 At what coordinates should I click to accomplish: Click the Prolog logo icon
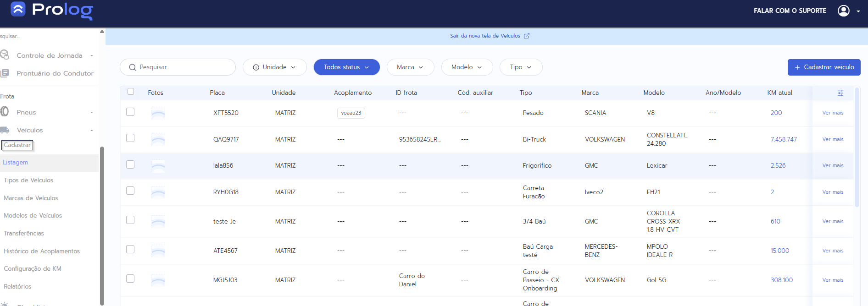[18, 9]
